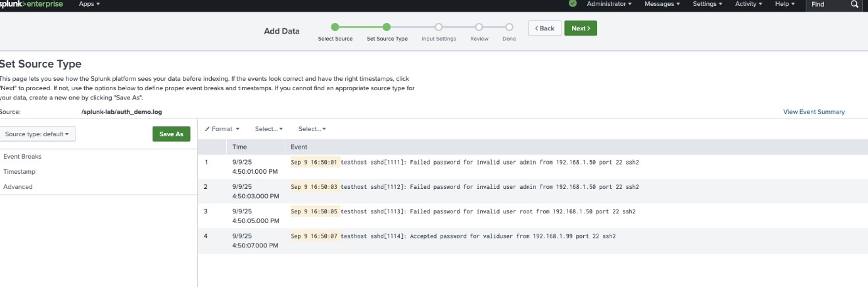Open the Source type default dropdown

click(x=37, y=134)
